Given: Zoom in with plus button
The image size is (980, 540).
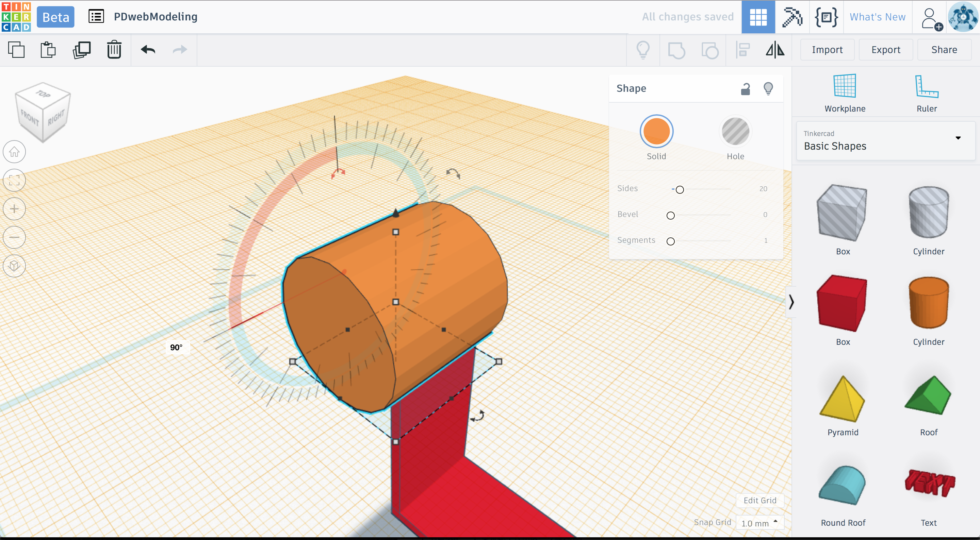Looking at the screenshot, I should point(14,209).
